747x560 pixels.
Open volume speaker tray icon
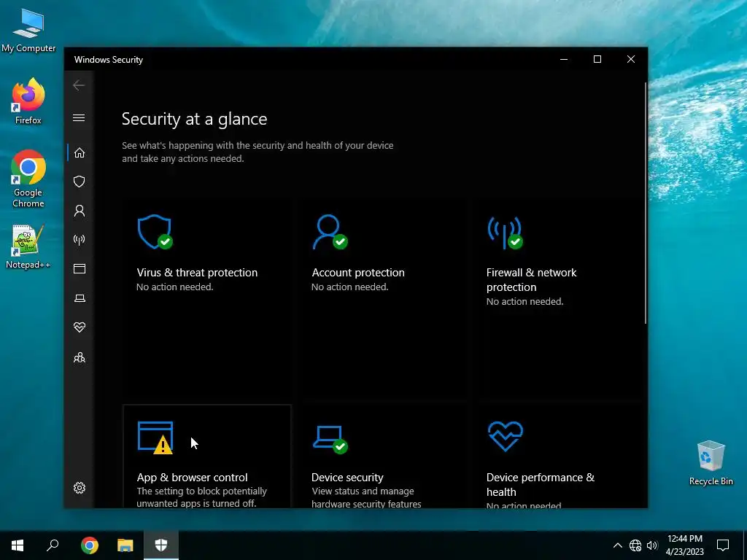(652, 545)
